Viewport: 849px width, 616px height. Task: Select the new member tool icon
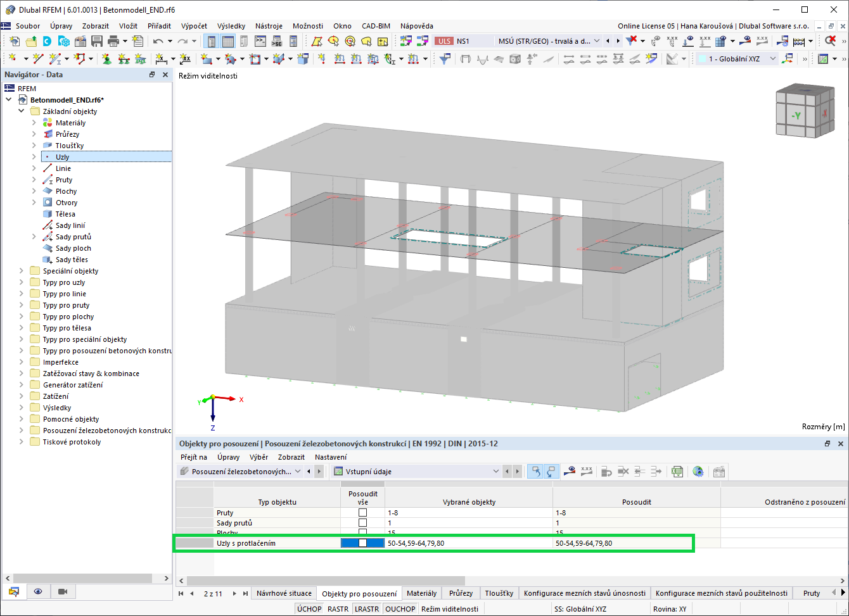coord(56,59)
